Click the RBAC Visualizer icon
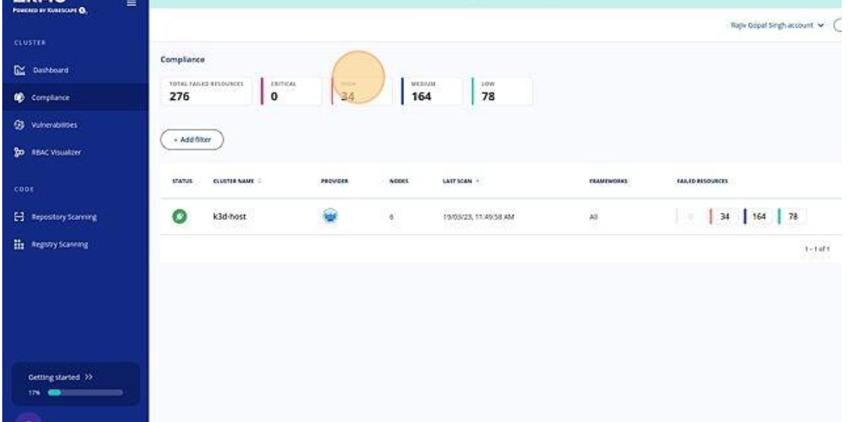This screenshot has height=422, width=868. (20, 152)
